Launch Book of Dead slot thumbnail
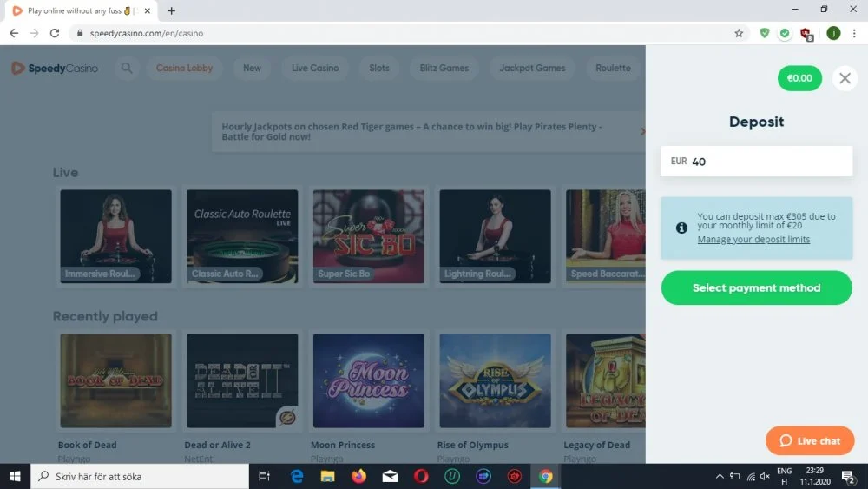This screenshot has height=489, width=868. coord(115,380)
